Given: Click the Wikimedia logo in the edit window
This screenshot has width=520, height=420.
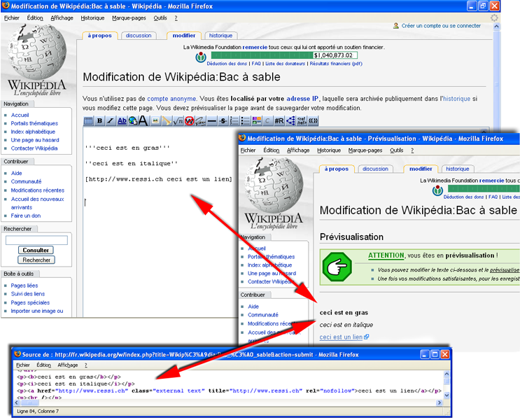Looking at the screenshot, I should point(201,57).
